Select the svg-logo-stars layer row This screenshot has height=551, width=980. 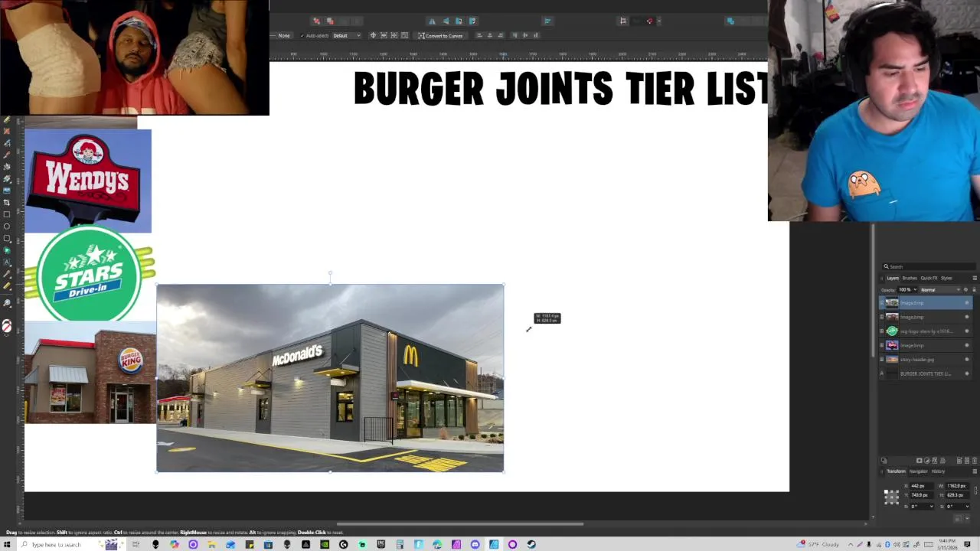pos(925,331)
